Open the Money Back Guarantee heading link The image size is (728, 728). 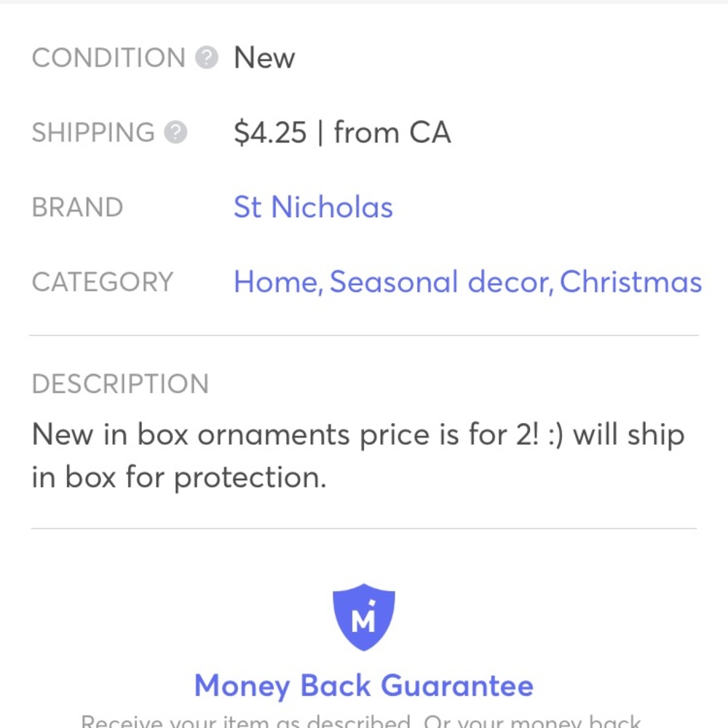[x=364, y=686]
